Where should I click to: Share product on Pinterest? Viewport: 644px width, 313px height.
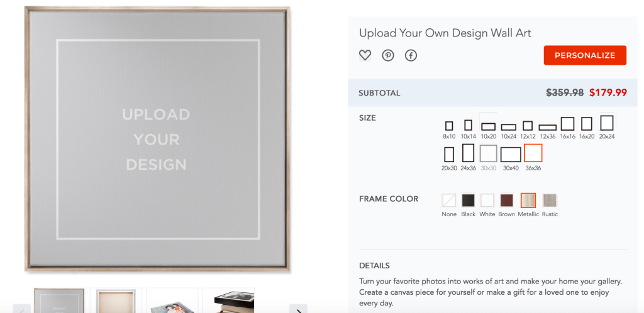(388, 55)
